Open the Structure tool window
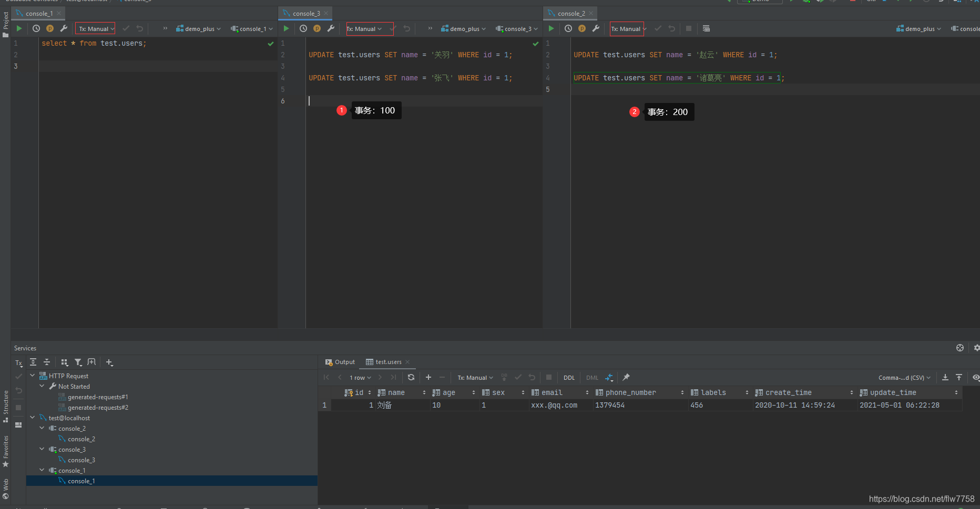This screenshot has width=980, height=509. [5, 407]
